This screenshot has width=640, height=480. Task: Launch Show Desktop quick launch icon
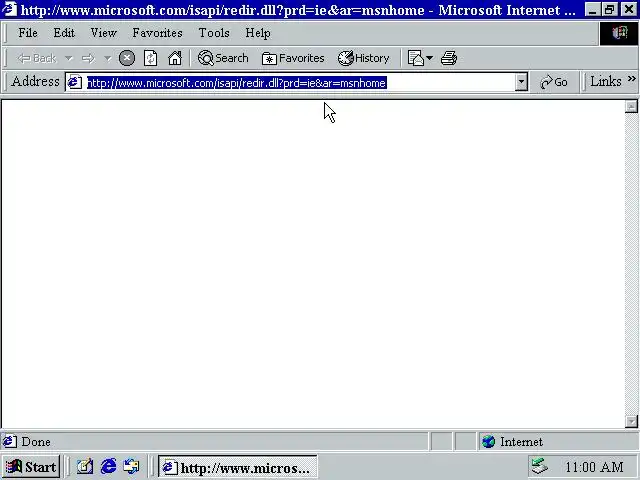point(85,467)
